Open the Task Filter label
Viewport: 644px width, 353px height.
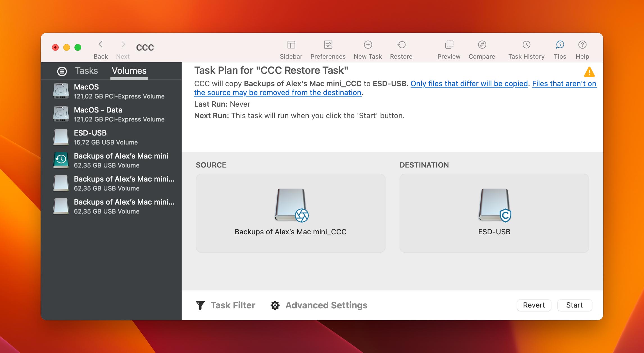click(233, 305)
